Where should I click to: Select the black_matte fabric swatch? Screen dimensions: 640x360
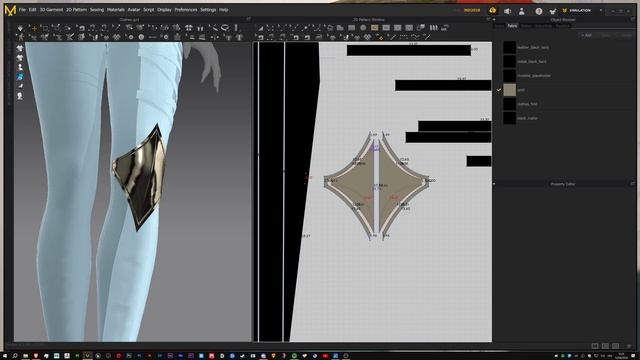pyautogui.click(x=509, y=118)
